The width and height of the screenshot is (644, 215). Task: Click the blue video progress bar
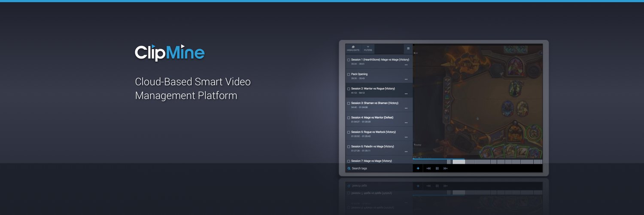coord(439,159)
